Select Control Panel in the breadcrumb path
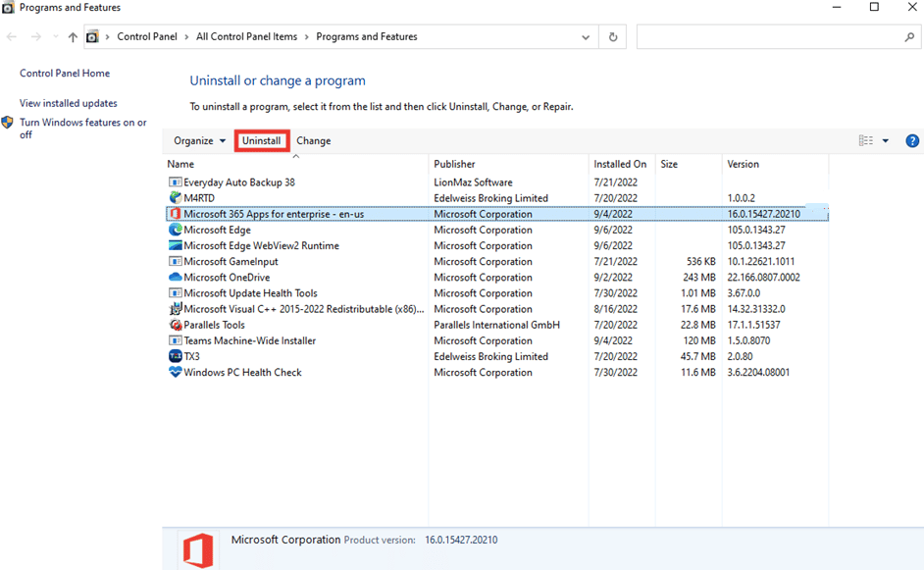 coord(148,36)
